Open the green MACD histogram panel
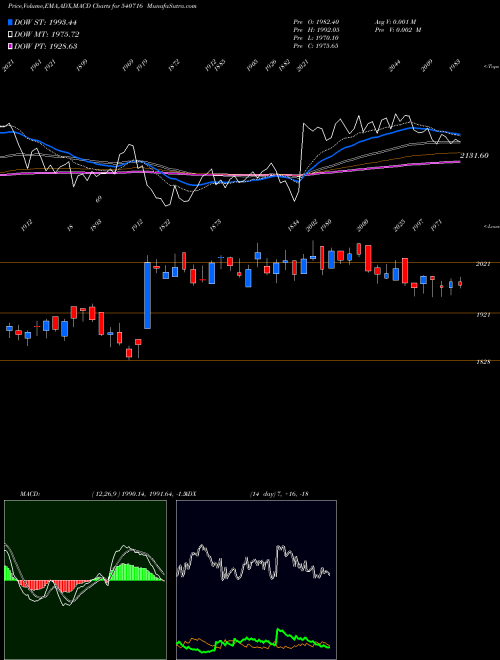Viewport: 500px width, 660px height. tap(85, 580)
